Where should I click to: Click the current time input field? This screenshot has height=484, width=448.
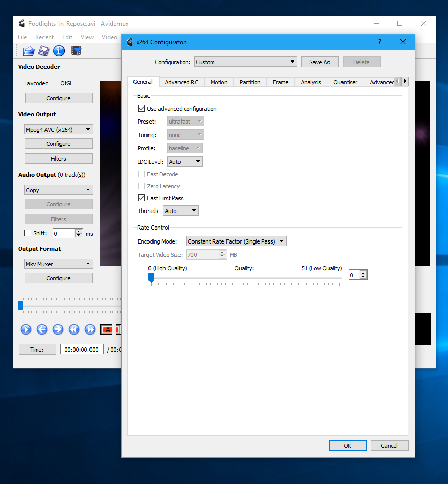click(x=82, y=349)
